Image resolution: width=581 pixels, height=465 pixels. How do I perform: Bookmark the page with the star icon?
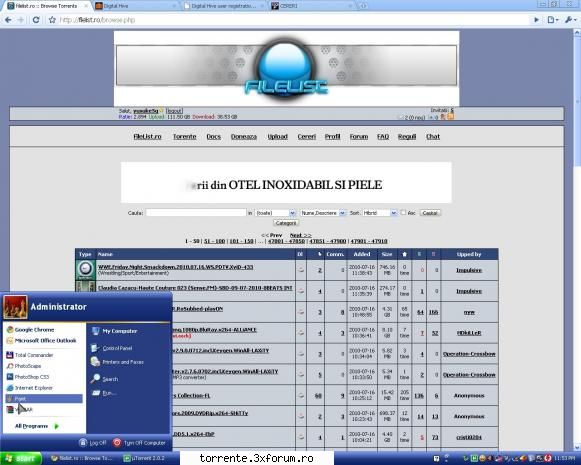52,20
